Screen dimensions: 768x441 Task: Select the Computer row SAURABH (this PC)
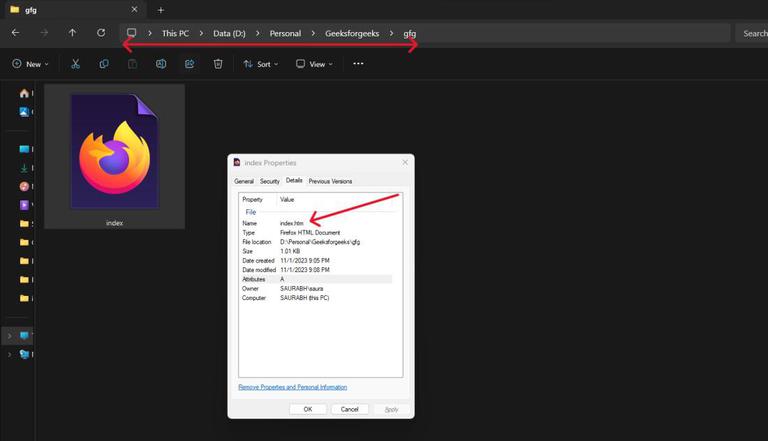[316, 298]
